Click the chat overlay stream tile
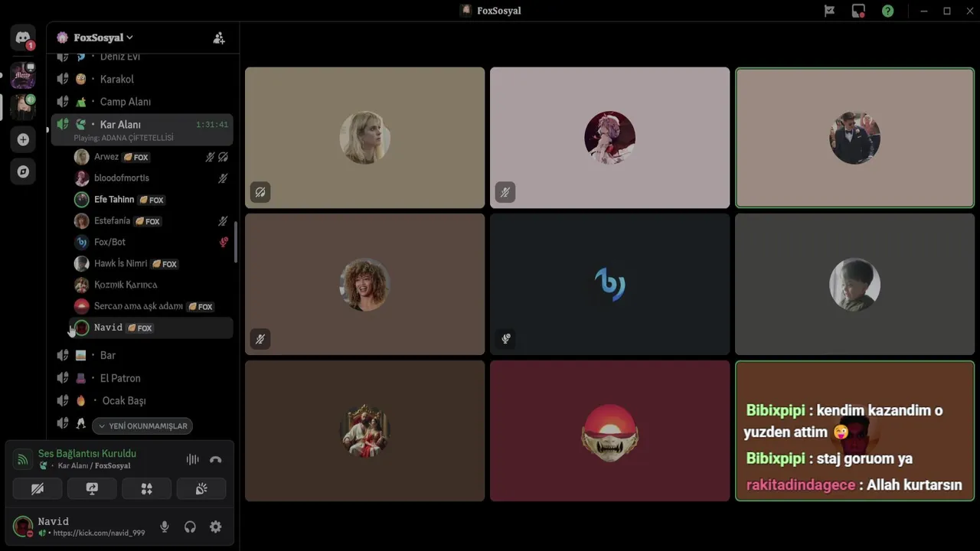This screenshot has width=980, height=551. pos(855,431)
